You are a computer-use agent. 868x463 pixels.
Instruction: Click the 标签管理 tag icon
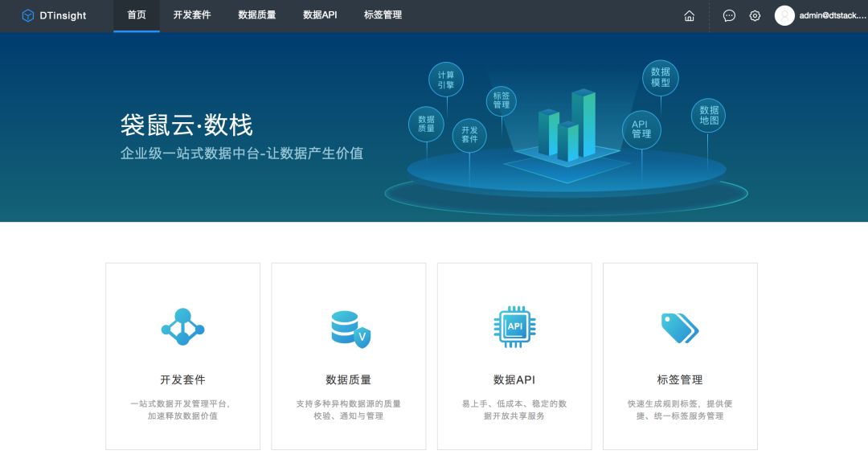pos(680,328)
